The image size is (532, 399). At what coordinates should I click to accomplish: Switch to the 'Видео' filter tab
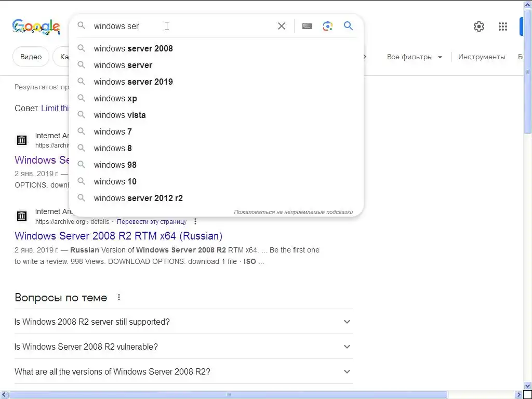point(31,57)
